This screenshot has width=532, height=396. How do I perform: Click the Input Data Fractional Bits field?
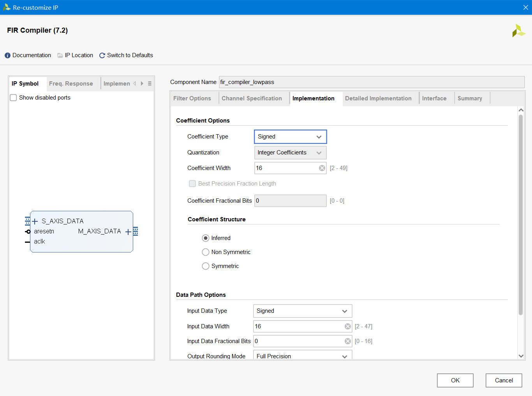(303, 341)
